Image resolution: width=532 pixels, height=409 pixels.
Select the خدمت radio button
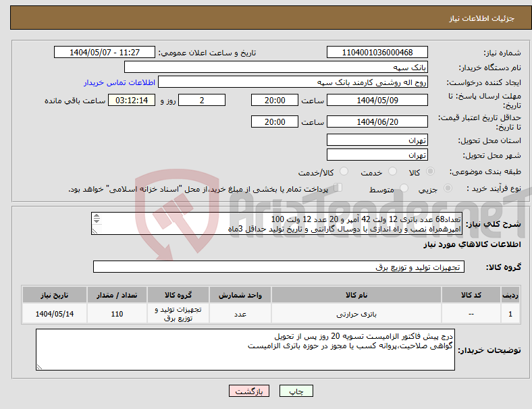pyautogui.click(x=392, y=171)
